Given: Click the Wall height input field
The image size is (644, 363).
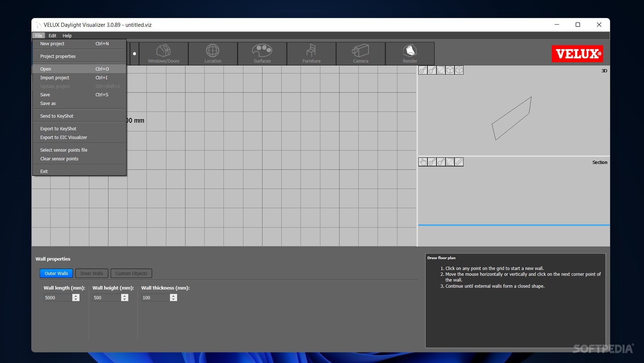Looking at the screenshot, I should pos(107,297).
